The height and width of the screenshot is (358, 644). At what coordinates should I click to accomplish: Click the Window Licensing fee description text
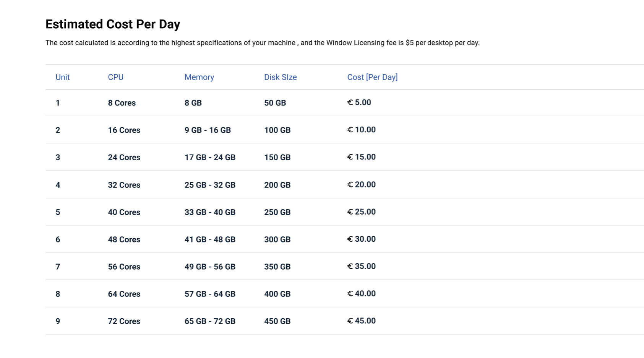263,42
